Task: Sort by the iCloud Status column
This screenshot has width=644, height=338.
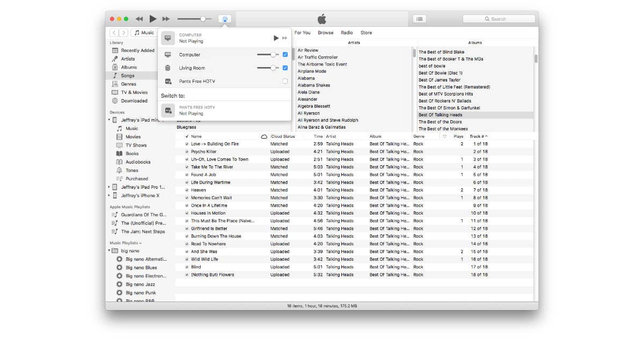Action: point(283,137)
